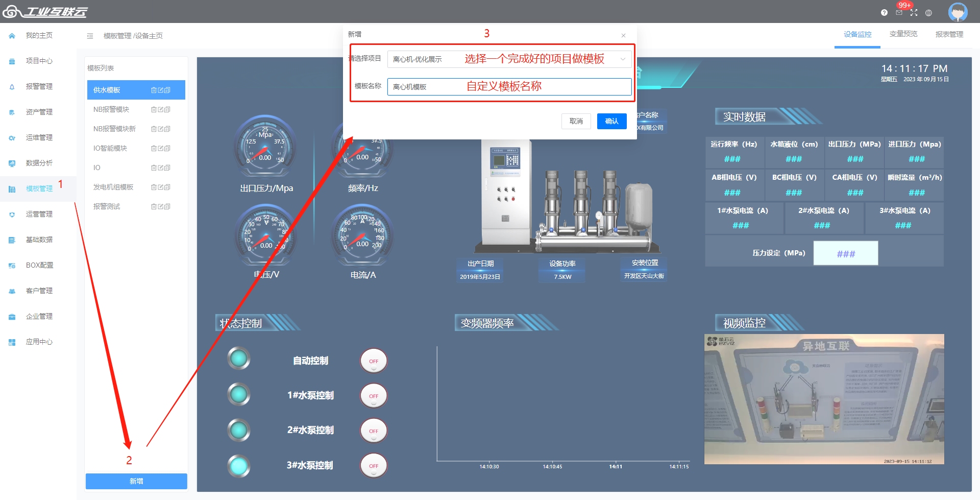Click the globe language icon

(928, 13)
